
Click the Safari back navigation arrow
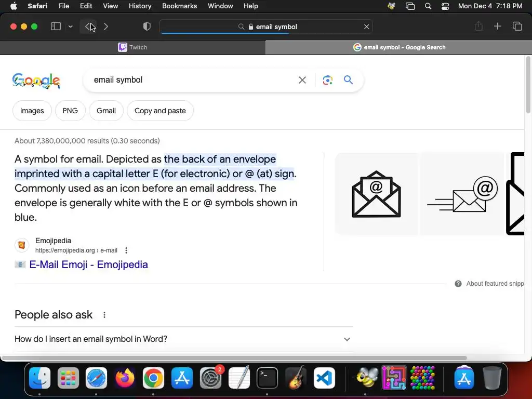point(88,26)
